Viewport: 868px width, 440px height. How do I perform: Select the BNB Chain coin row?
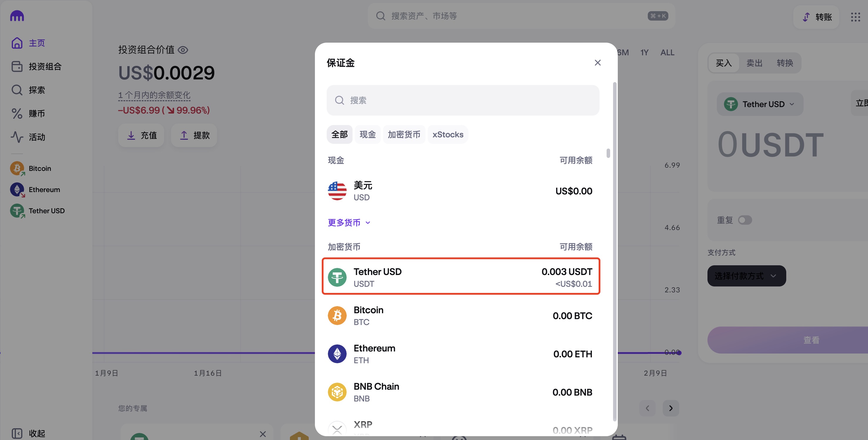click(460, 392)
